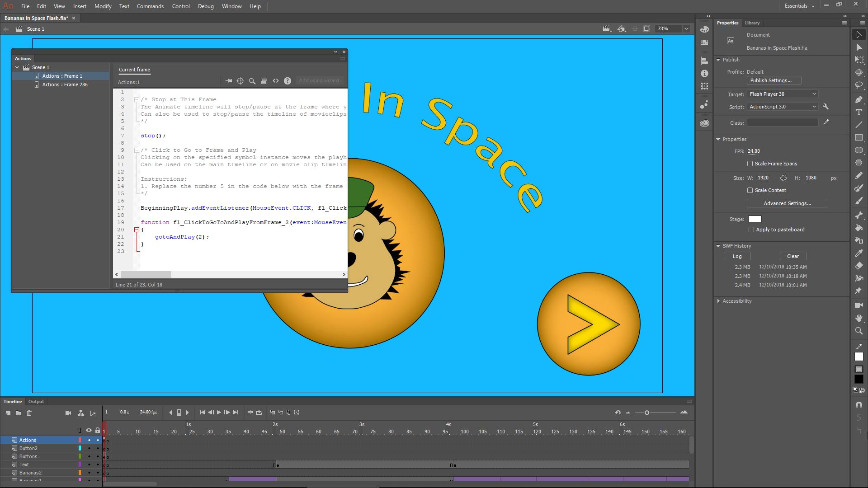The height and width of the screenshot is (488, 868).
Task: Click the Stage color swatch
Action: click(755, 219)
